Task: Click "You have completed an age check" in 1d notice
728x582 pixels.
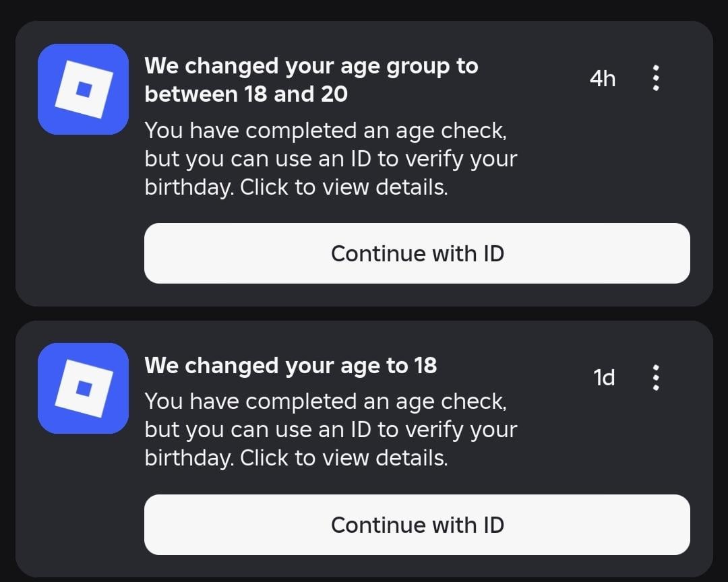Action: coord(325,401)
